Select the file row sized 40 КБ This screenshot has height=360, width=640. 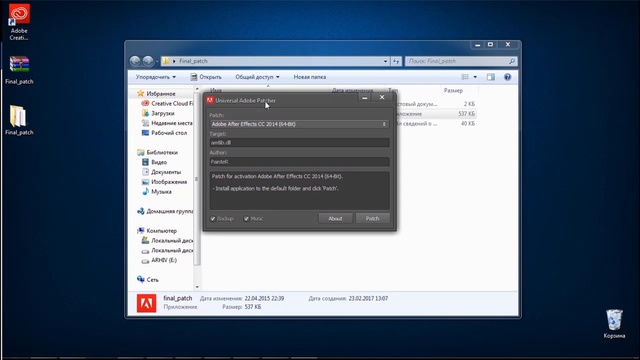[x=435, y=124]
